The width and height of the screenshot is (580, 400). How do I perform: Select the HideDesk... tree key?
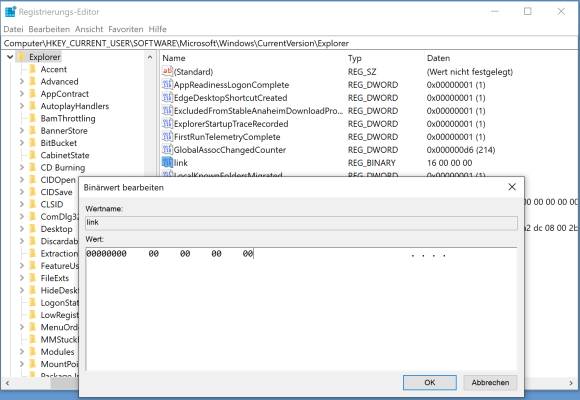click(x=59, y=290)
